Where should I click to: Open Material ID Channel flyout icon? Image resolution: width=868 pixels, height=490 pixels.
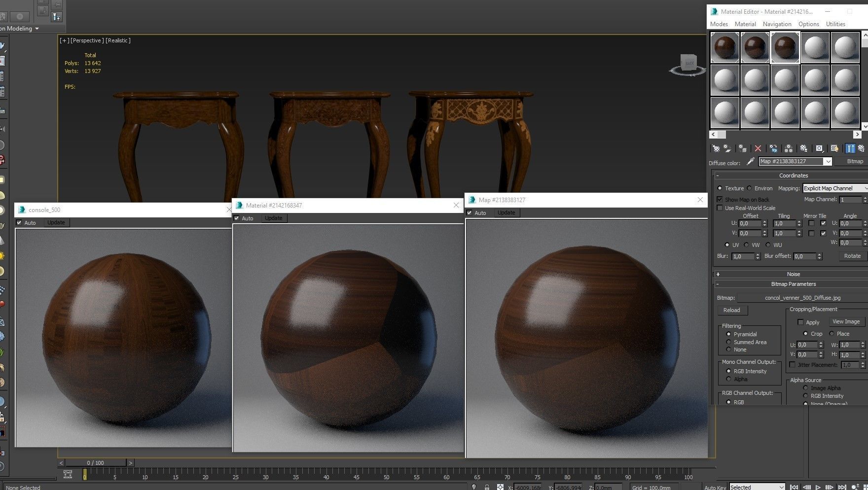(x=819, y=148)
